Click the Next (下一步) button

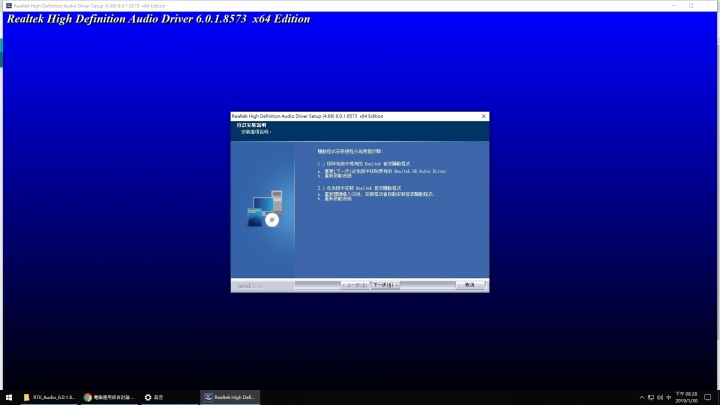pyautogui.click(x=385, y=285)
